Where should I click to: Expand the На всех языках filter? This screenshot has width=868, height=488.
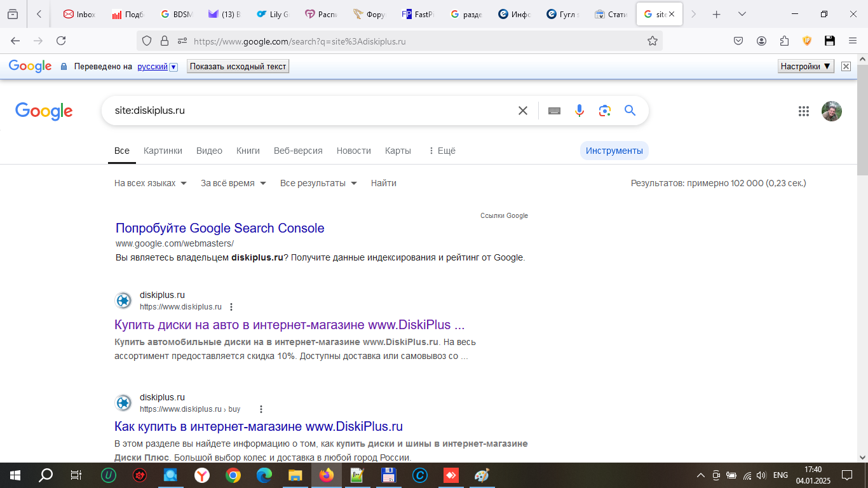(x=151, y=183)
